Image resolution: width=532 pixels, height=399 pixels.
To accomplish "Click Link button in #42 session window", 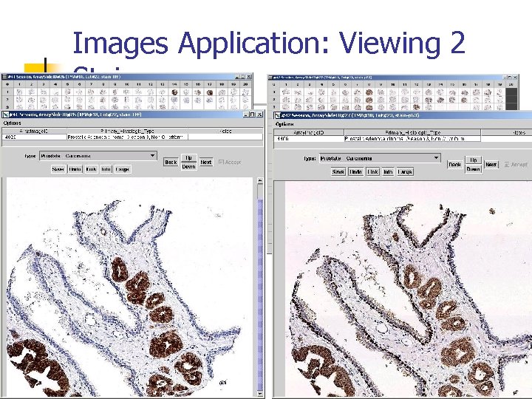I will (x=372, y=171).
